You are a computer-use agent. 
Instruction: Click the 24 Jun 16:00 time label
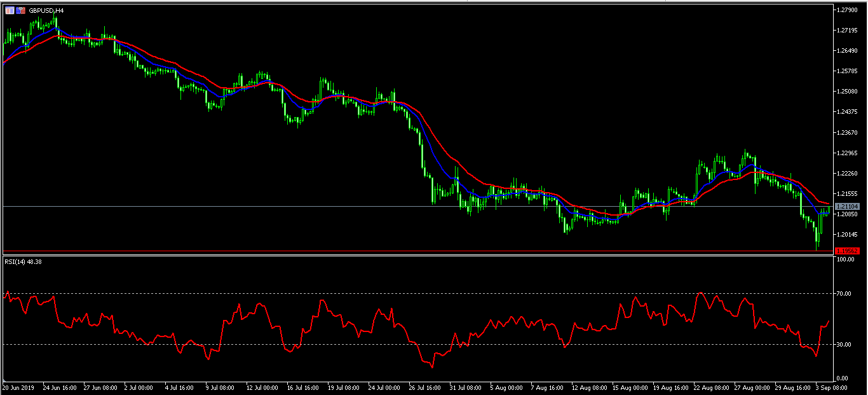[60, 387]
